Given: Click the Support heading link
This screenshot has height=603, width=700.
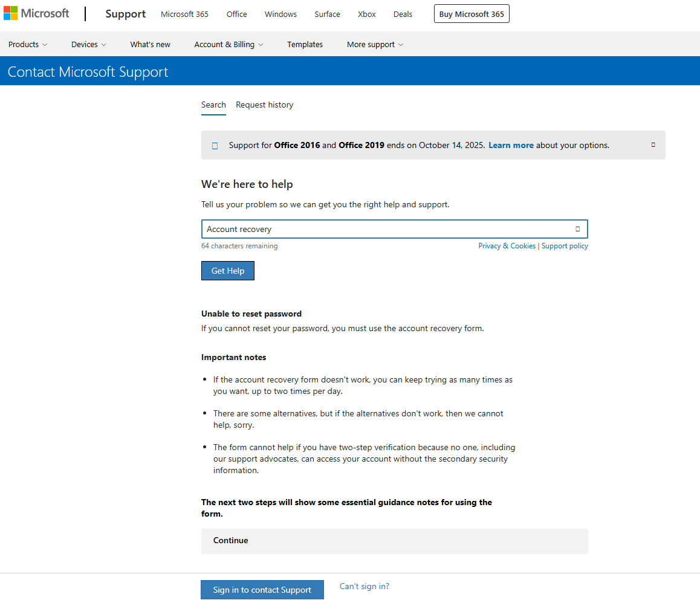Looking at the screenshot, I should (x=126, y=14).
